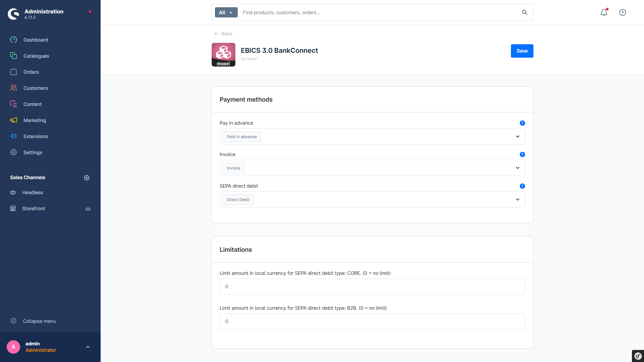Open the notifications bell
This screenshot has width=644, height=362.
point(604,12)
